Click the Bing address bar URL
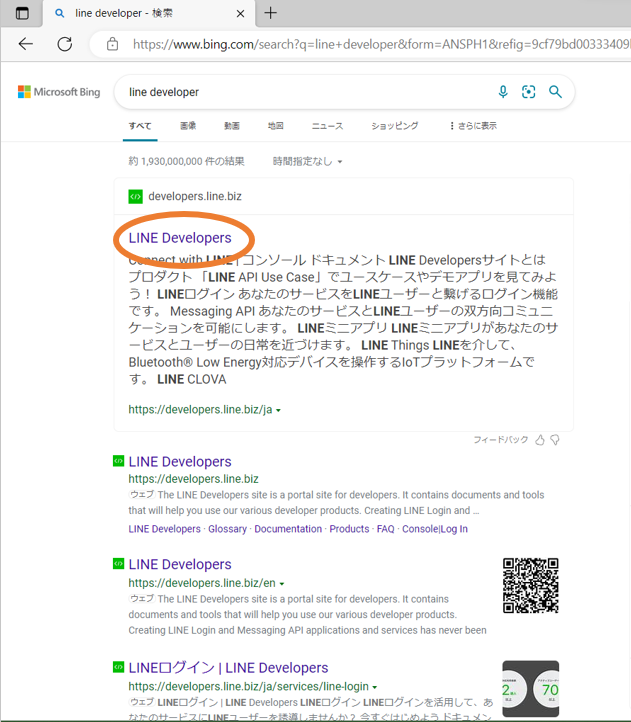The image size is (631, 722). coord(380,44)
